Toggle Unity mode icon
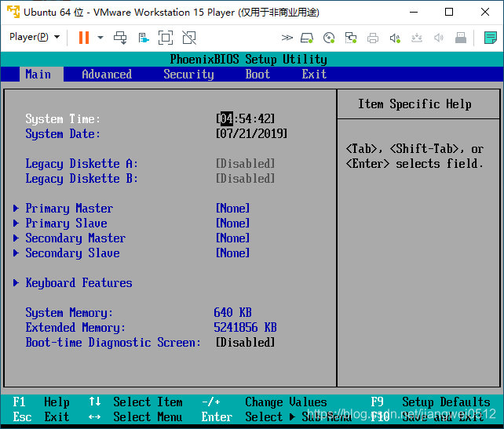The height and width of the screenshot is (429, 504). [189, 38]
